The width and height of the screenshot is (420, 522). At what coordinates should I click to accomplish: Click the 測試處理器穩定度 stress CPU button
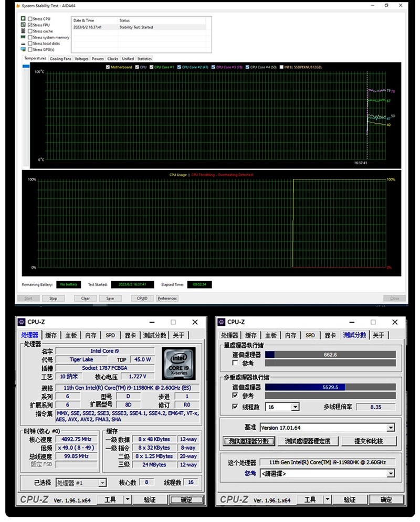tap(308, 441)
